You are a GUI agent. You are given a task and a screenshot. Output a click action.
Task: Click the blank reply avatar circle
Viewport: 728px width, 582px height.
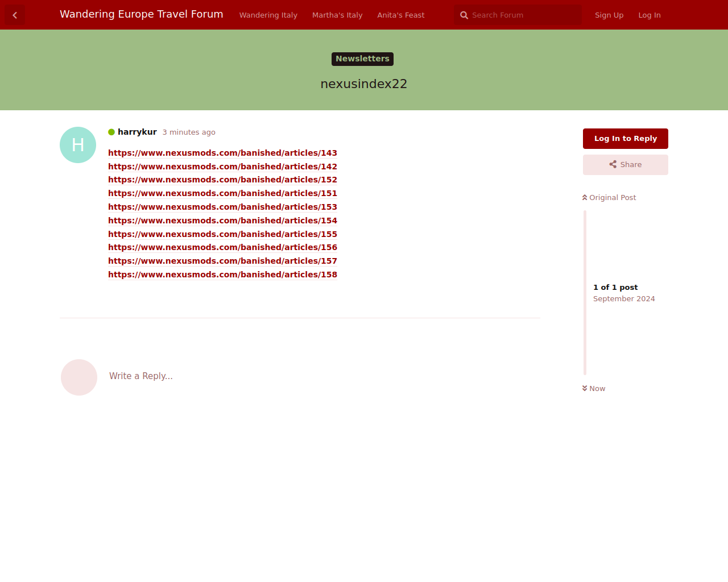79,377
